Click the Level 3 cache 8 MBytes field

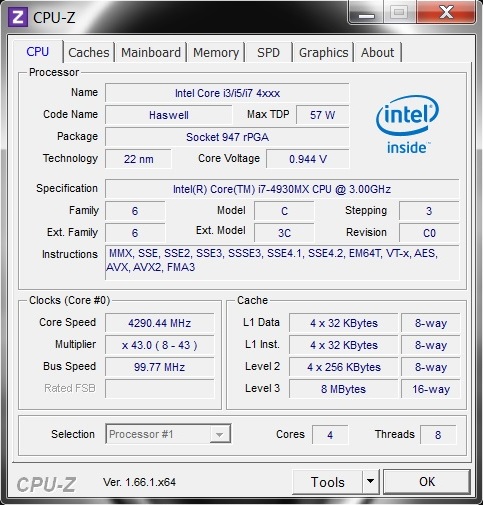343,389
